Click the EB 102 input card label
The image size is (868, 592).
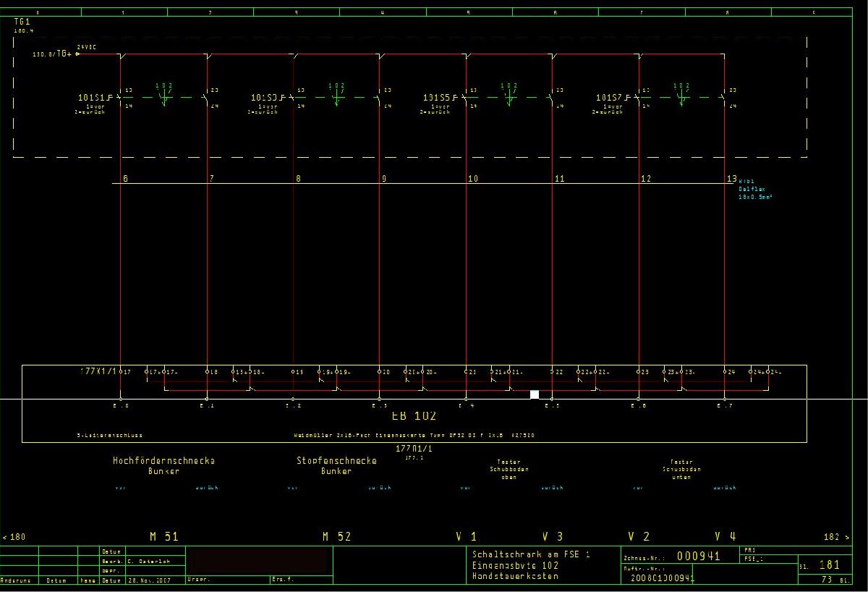[414, 416]
